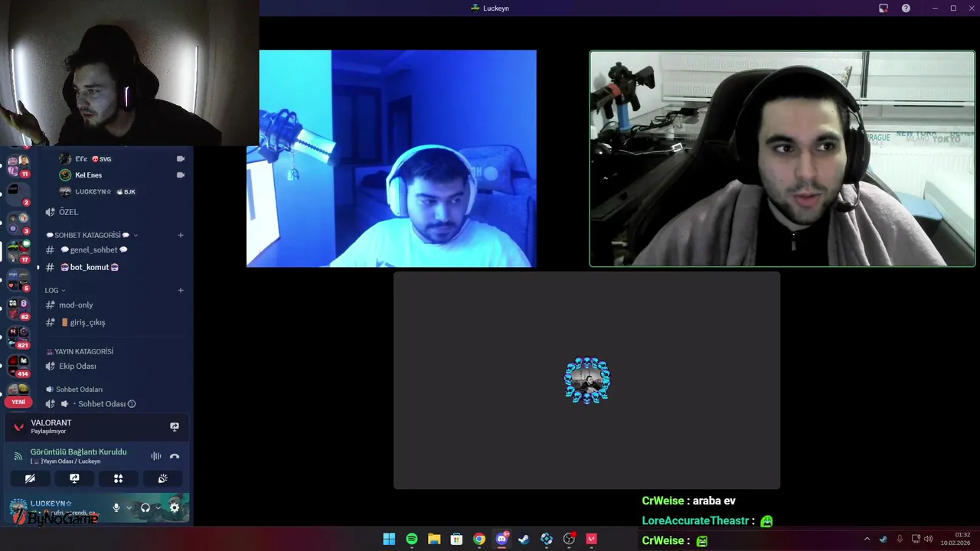Open the server folder with badge 5
The width and height of the screenshot is (980, 551).
point(18,280)
